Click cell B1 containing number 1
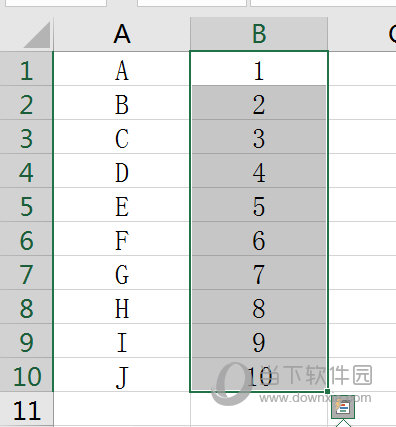This screenshot has height=427, width=396. [x=259, y=69]
